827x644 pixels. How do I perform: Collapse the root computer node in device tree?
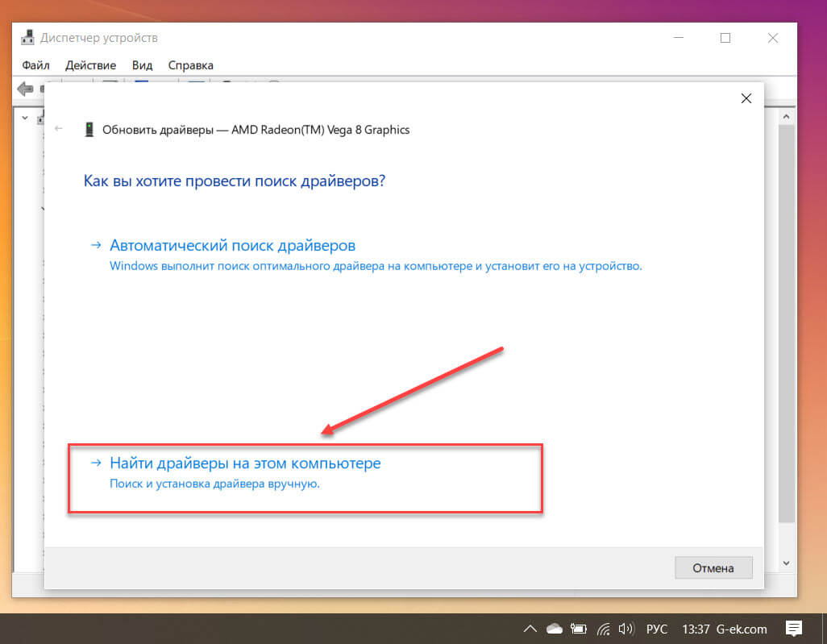click(25, 118)
